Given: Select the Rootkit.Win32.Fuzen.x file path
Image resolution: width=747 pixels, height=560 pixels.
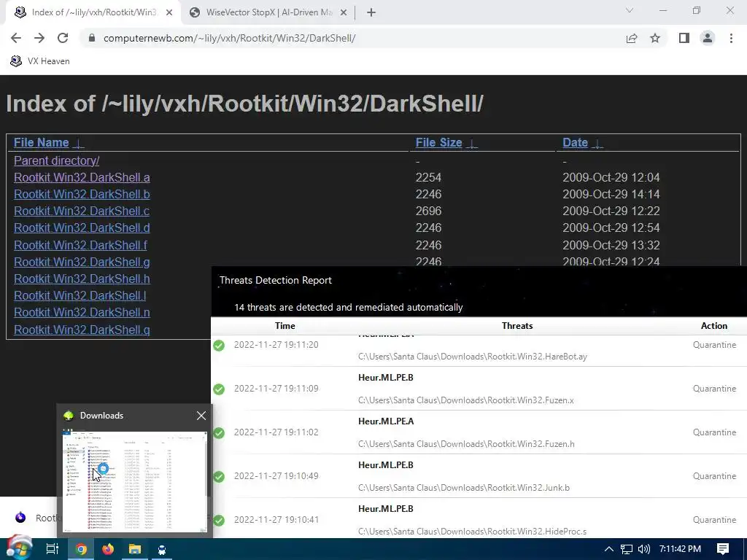Looking at the screenshot, I should (465, 400).
